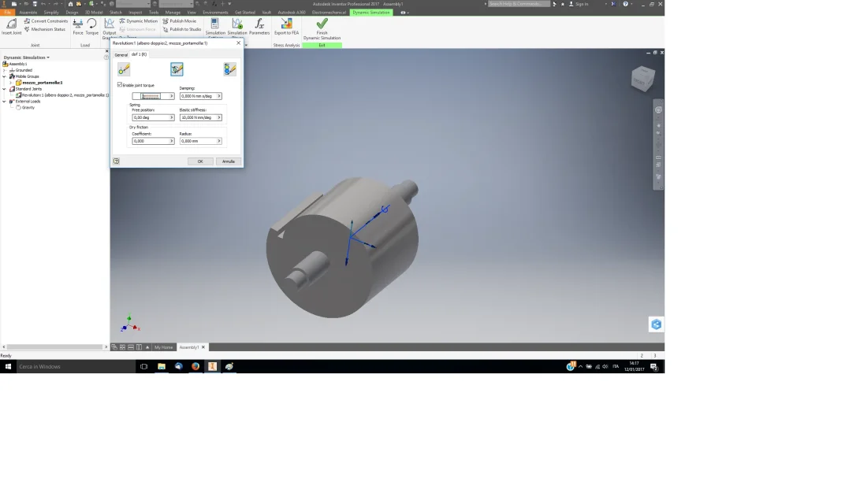The image size is (860, 504).
Task: Click the Edit joint torque icon
Action: (177, 69)
